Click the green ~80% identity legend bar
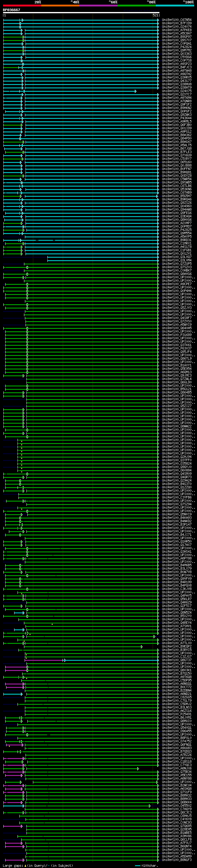The image size is (197, 868). pos(137,6)
